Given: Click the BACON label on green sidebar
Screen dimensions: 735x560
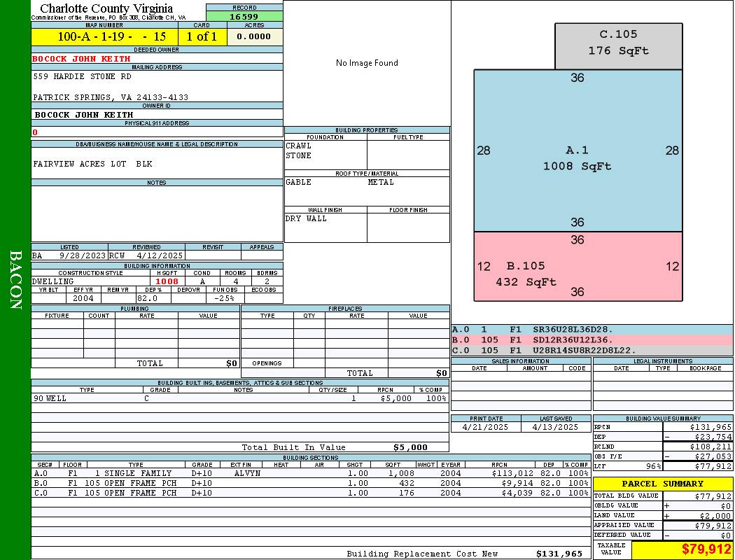Looking at the screenshot, I should (15, 280).
